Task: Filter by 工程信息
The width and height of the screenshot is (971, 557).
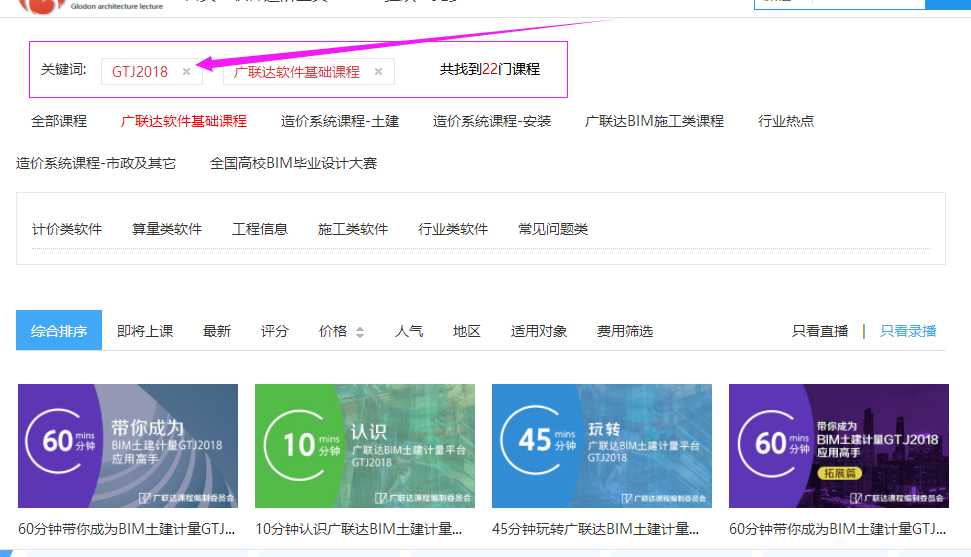Action: [x=260, y=229]
